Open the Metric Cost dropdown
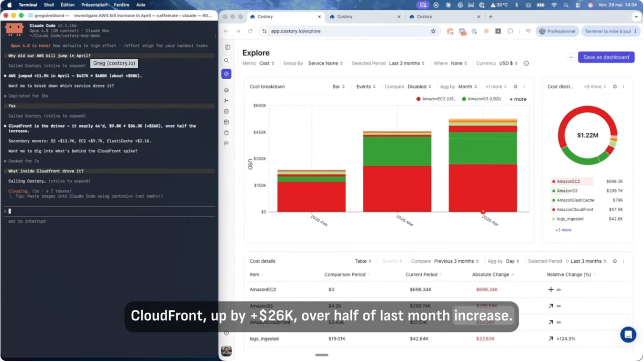 point(267,63)
